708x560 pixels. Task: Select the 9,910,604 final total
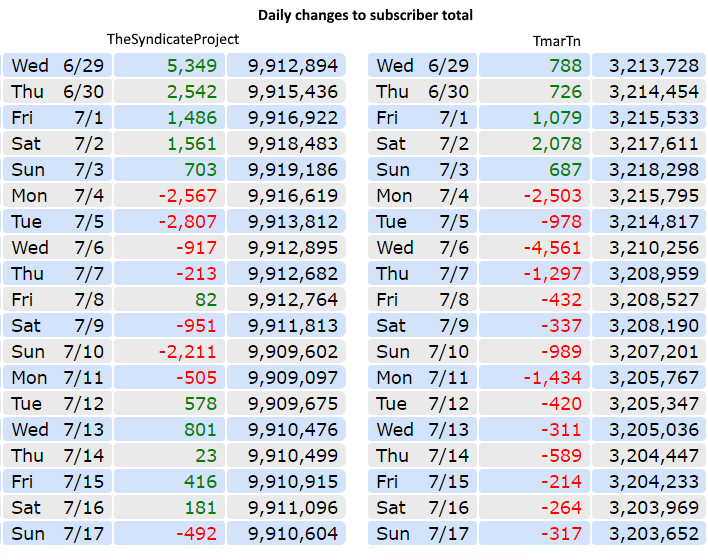293,534
